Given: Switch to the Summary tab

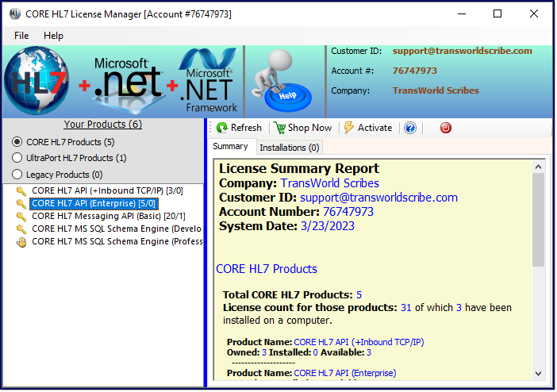Looking at the screenshot, I should click(231, 147).
